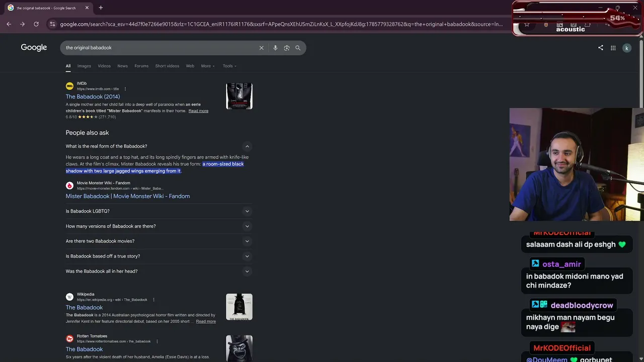Open the IMDb movie poster thumbnail
The height and width of the screenshot is (362, 644).
(x=239, y=96)
